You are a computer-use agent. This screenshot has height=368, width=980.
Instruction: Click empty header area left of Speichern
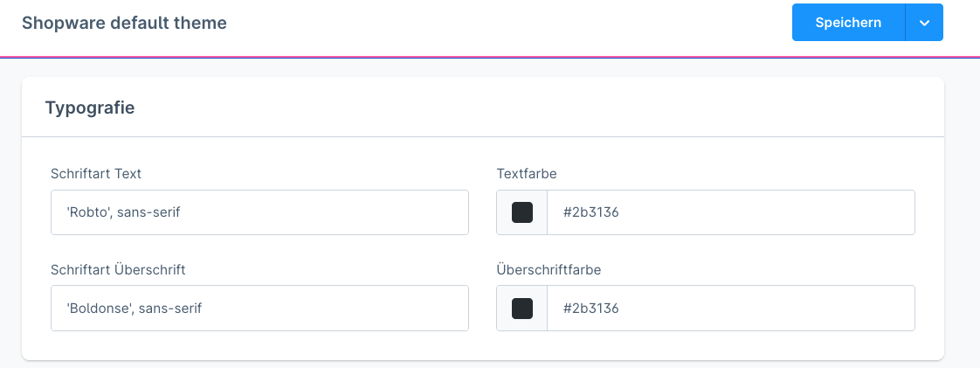point(524,24)
